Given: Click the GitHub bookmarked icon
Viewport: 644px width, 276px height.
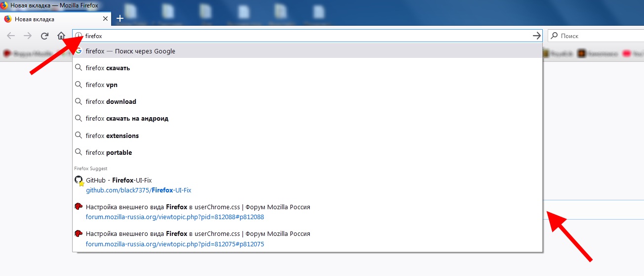Looking at the screenshot, I should click(x=79, y=181).
